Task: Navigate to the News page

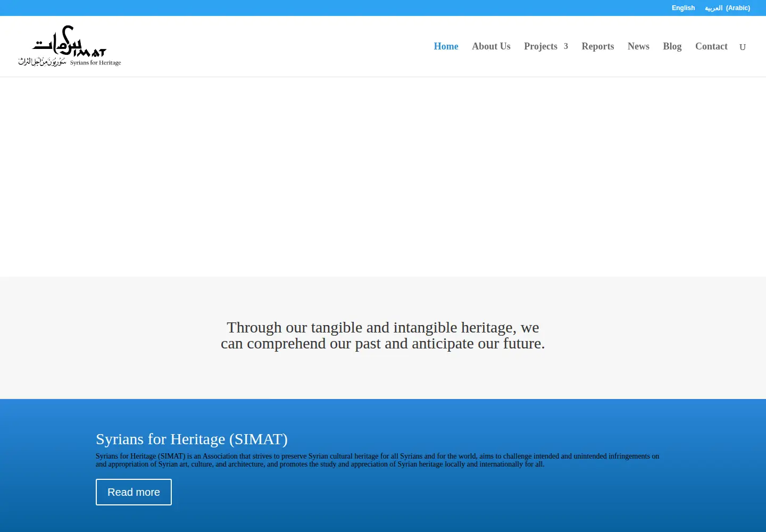Action: click(638, 46)
